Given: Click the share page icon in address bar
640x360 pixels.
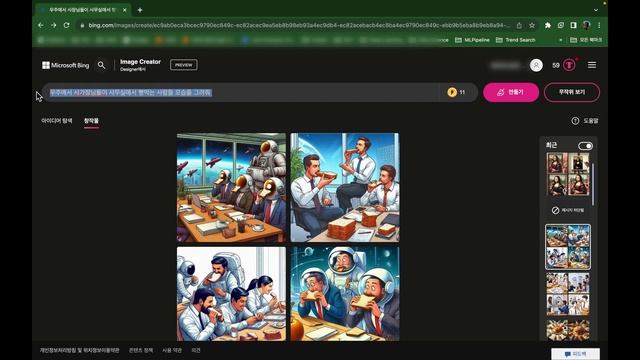Looking at the screenshot, I should [x=519, y=25].
